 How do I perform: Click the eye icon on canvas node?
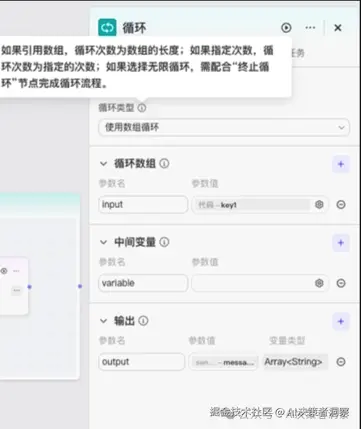(4, 271)
